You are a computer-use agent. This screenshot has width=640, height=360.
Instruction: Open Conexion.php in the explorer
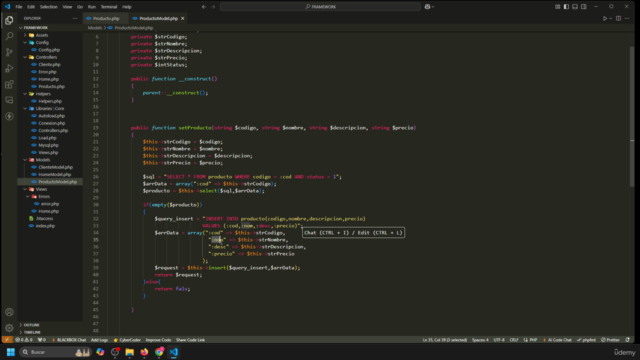[x=51, y=123]
